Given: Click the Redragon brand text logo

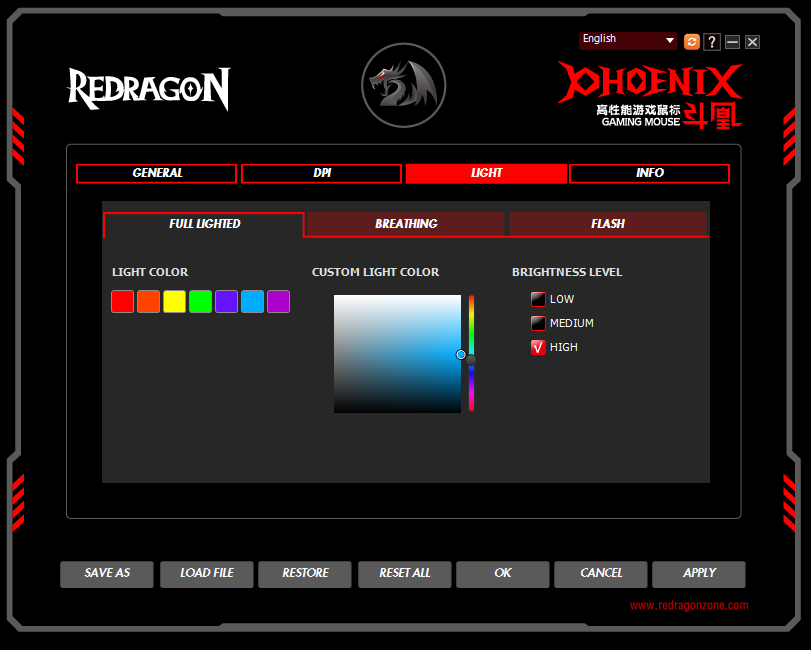Looking at the screenshot, I should click(x=149, y=89).
